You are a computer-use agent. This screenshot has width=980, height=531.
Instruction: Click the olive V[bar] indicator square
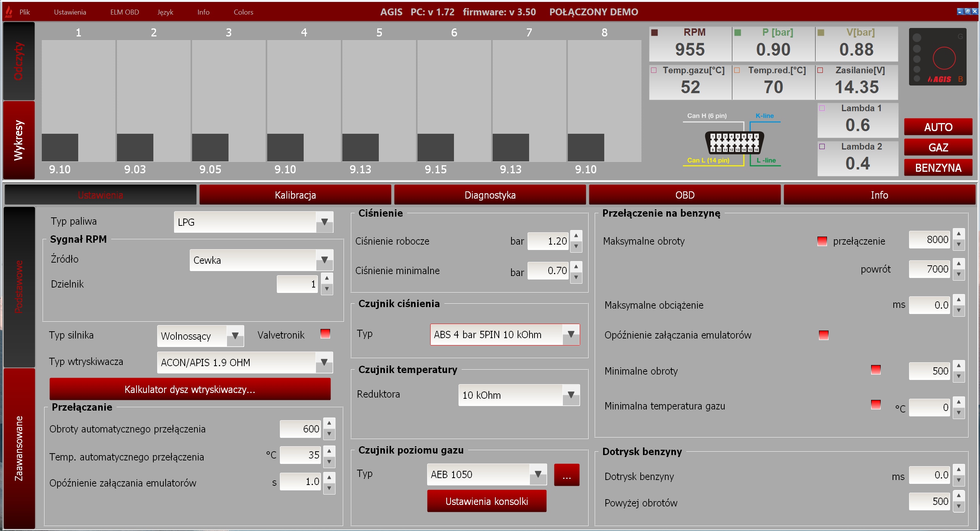pyautogui.click(x=821, y=33)
